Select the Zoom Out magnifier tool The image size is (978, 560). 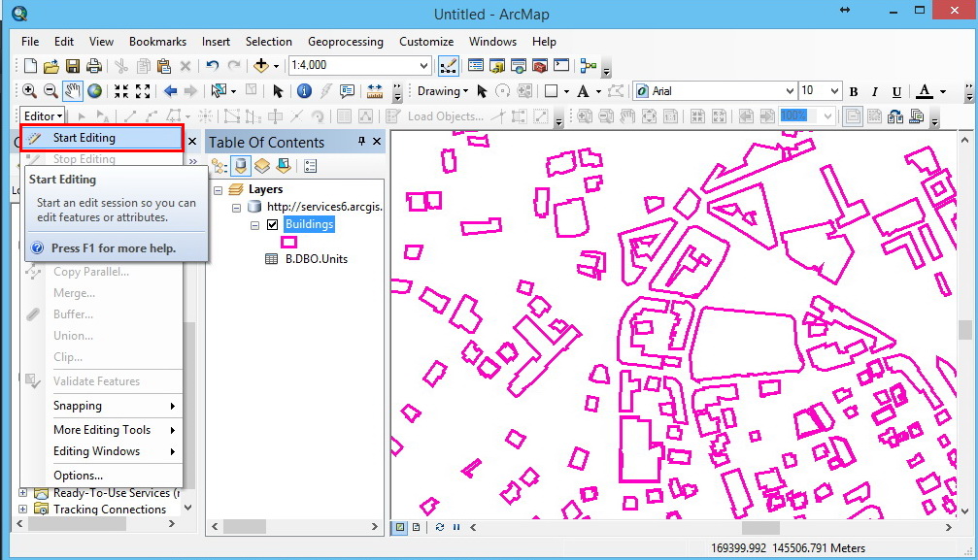51,91
